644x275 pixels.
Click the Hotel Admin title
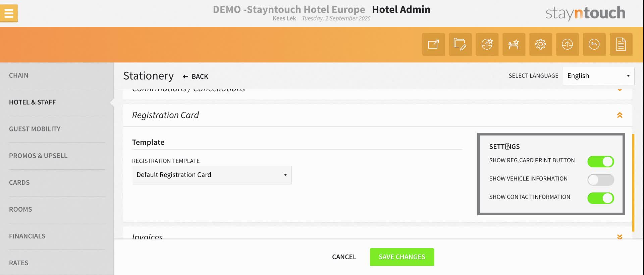[401, 9]
